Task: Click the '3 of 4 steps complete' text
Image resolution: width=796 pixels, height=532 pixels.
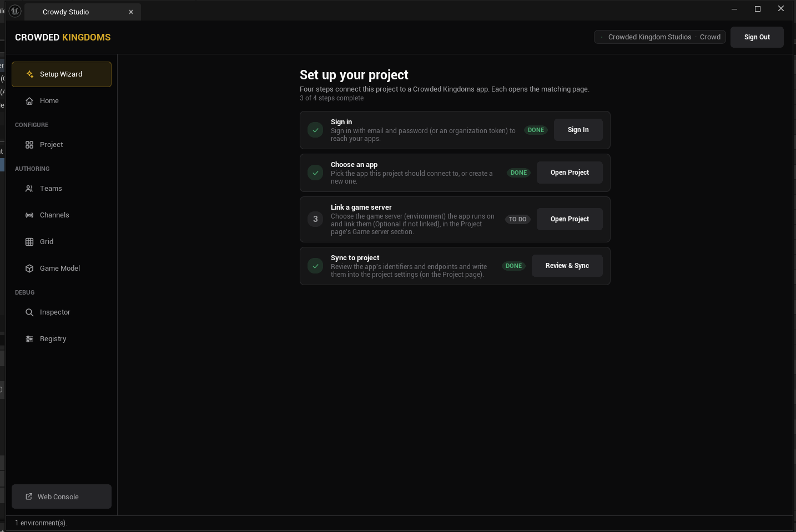Action: [332, 98]
